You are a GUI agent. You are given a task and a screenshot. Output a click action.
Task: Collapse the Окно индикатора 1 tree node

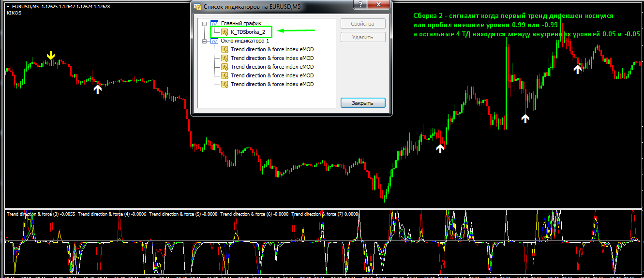point(205,41)
